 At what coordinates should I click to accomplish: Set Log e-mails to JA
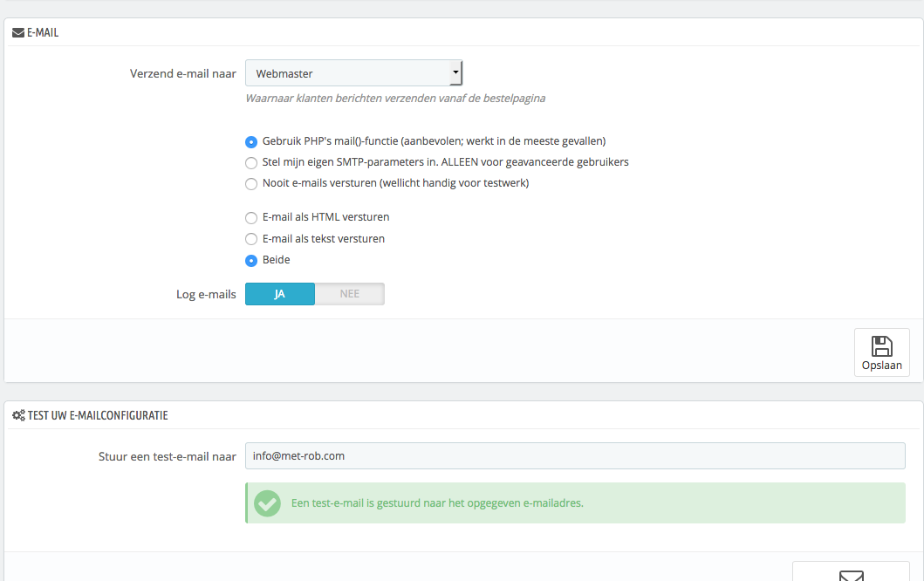[280, 294]
